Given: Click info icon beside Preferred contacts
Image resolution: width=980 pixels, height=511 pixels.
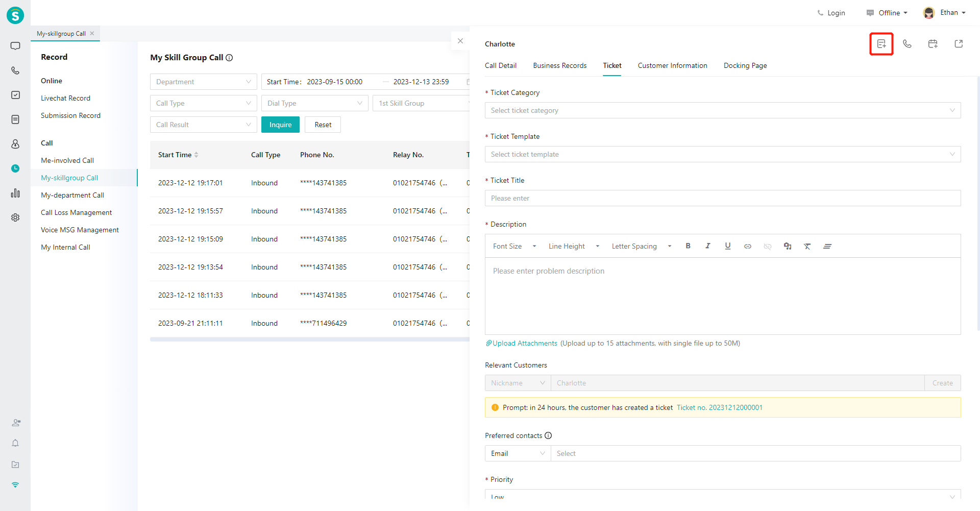Looking at the screenshot, I should pos(548,435).
